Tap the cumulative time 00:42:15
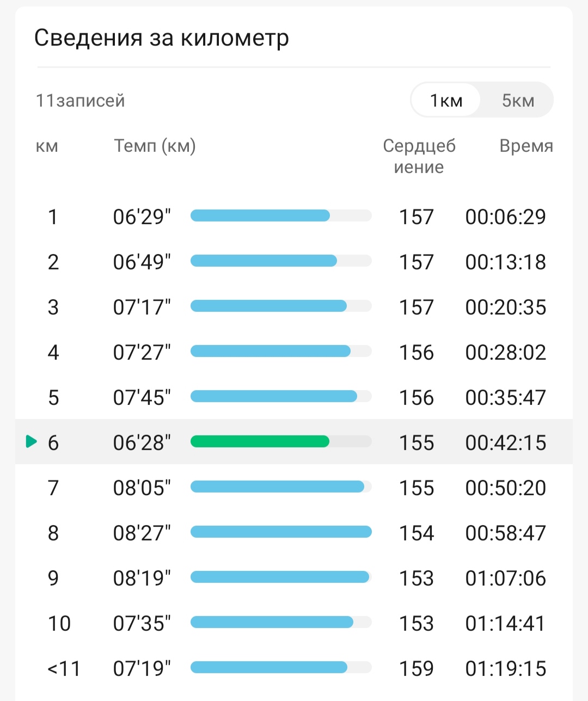588x701 pixels. click(505, 442)
